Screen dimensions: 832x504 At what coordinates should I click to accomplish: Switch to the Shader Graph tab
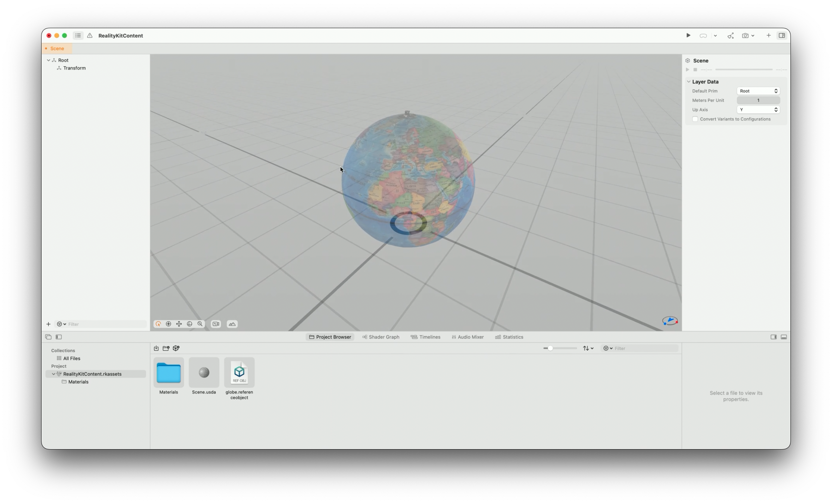click(381, 337)
